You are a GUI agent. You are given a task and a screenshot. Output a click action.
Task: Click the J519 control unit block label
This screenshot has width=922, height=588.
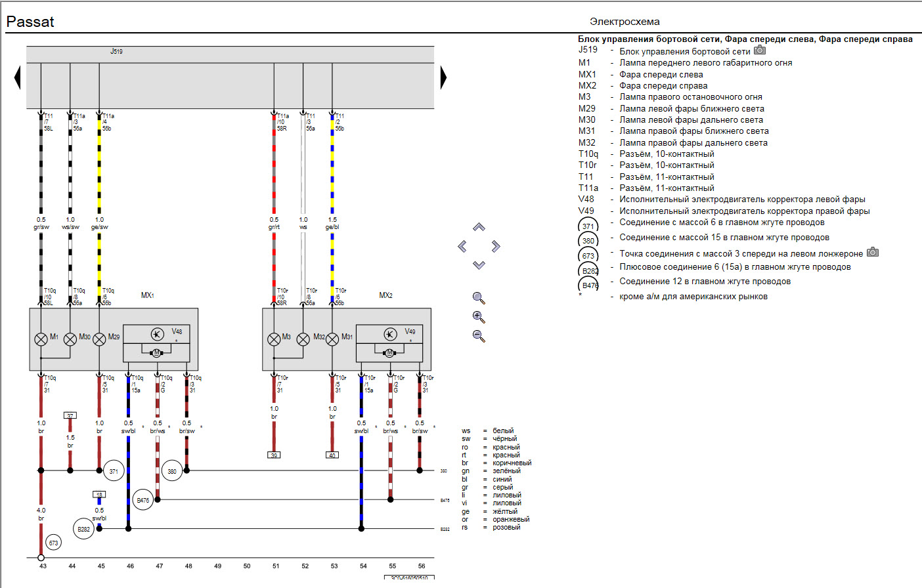(x=116, y=51)
